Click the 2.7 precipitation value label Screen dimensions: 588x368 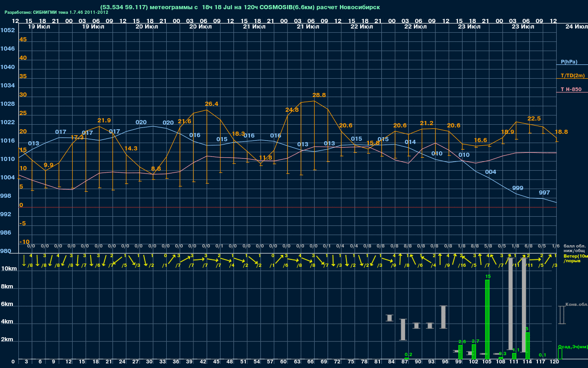pyautogui.click(x=475, y=341)
